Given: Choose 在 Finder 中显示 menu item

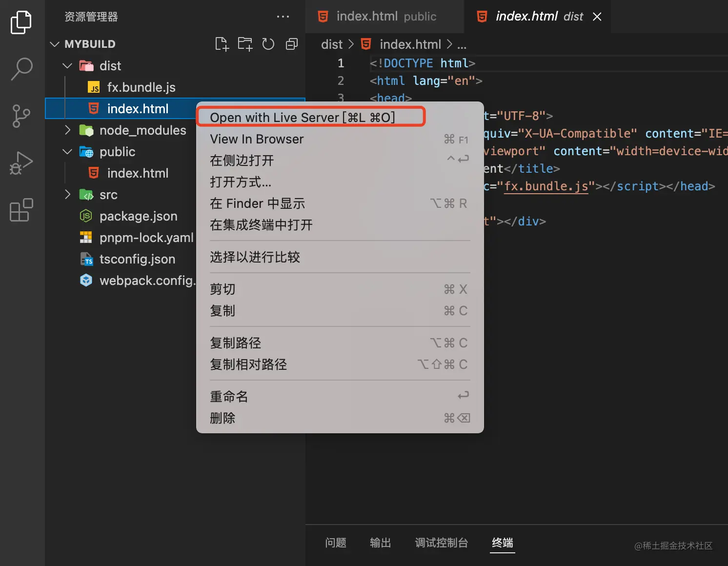Looking at the screenshot, I should click(x=340, y=203).
